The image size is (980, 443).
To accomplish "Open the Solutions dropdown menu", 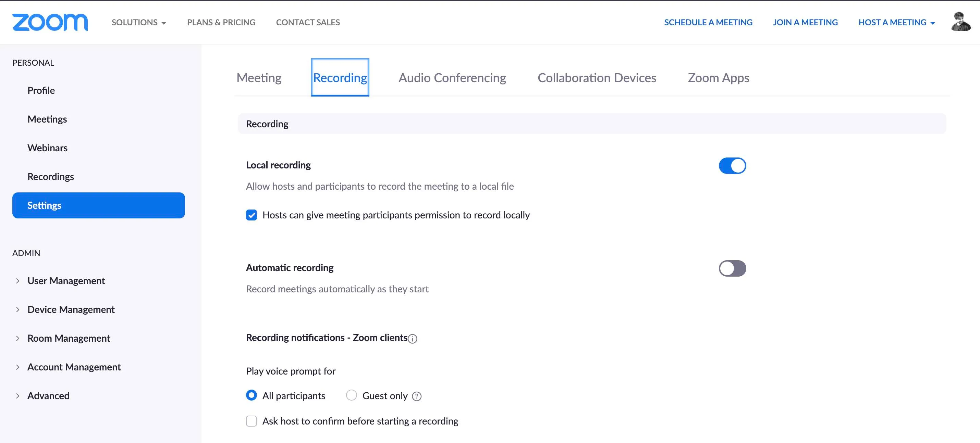I will pyautogui.click(x=139, y=22).
